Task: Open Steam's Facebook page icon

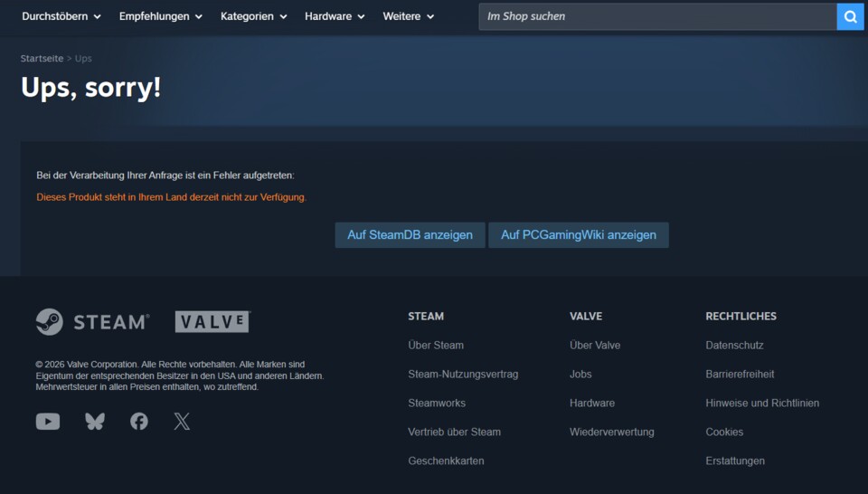Action: click(138, 422)
